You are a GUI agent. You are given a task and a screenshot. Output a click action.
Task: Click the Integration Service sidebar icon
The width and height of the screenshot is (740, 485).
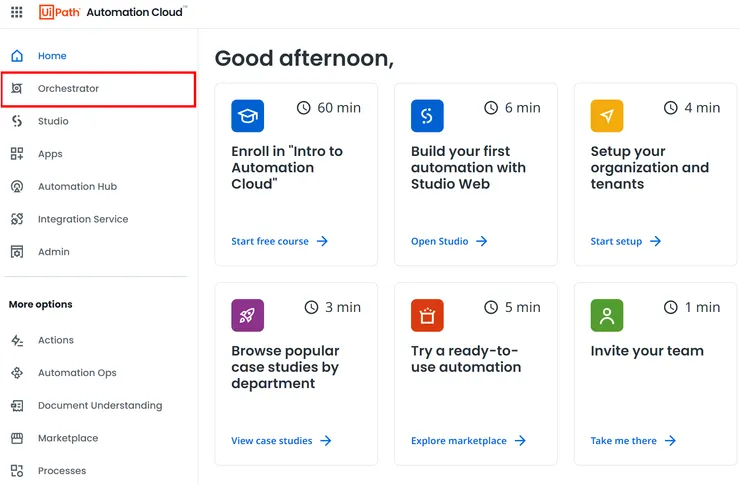coord(17,219)
